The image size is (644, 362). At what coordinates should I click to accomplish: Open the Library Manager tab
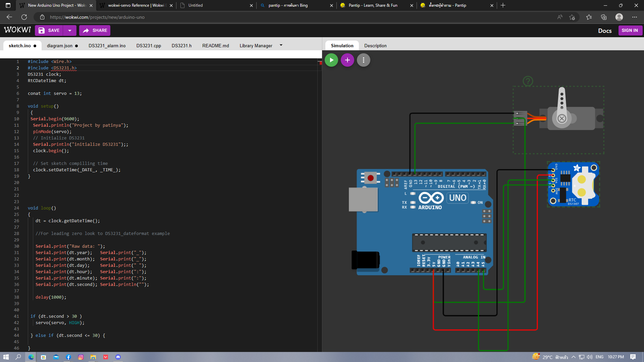click(256, 46)
